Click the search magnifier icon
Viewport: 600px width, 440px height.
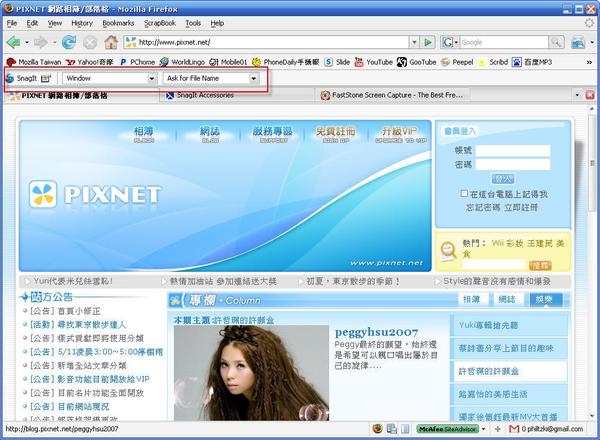tap(556, 42)
